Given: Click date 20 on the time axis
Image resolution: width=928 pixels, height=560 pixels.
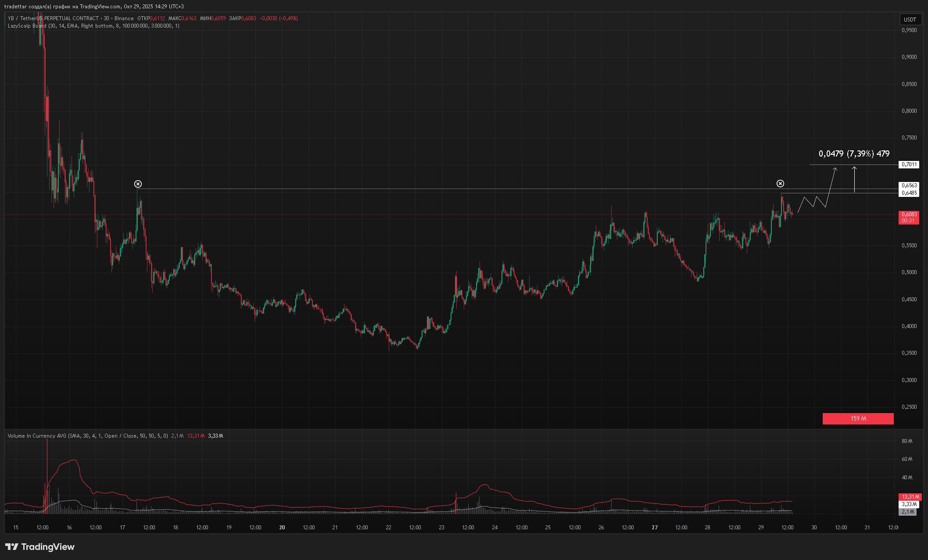Looking at the screenshot, I should coord(282,528).
